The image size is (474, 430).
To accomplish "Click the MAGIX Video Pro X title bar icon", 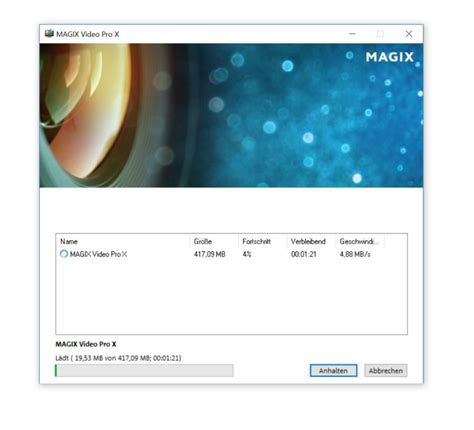I will (x=49, y=34).
